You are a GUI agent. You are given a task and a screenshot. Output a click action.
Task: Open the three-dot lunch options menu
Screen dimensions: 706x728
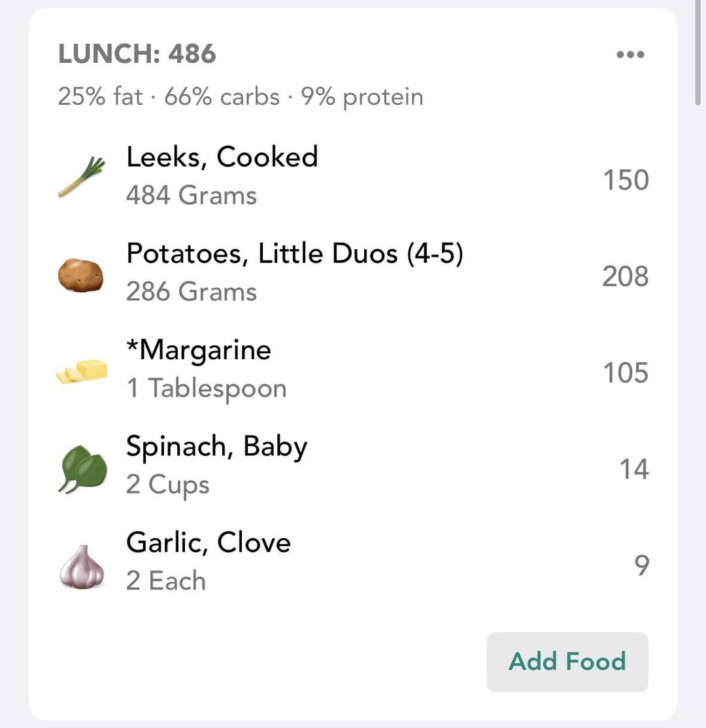630,55
